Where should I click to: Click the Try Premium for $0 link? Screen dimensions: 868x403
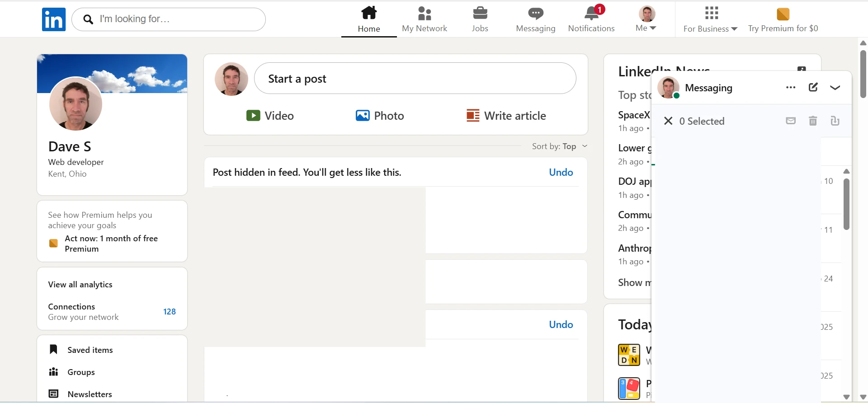coord(783,19)
